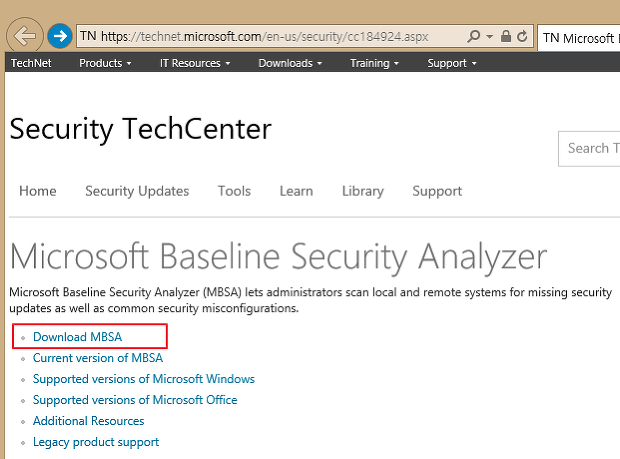The image size is (620, 459).
Task: Open the Home navigation item
Action: coord(38,191)
